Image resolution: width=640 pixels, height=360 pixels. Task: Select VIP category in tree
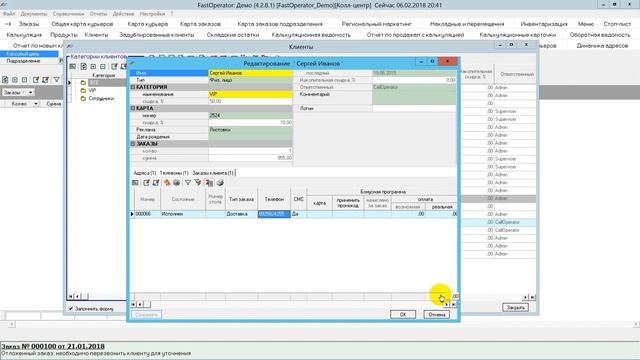92,91
